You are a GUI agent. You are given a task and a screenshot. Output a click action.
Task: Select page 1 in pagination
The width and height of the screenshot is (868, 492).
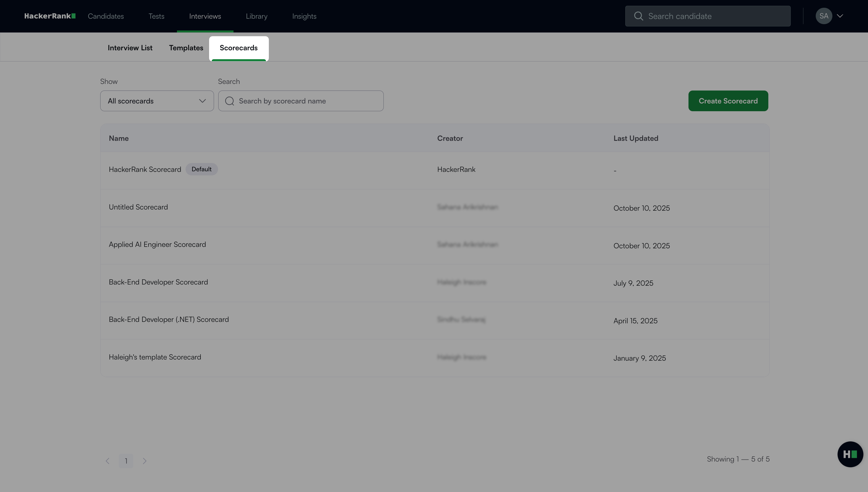(126, 461)
